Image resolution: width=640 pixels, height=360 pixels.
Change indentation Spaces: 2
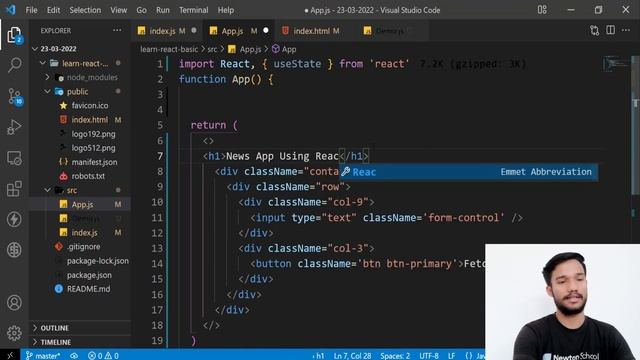tap(395, 356)
